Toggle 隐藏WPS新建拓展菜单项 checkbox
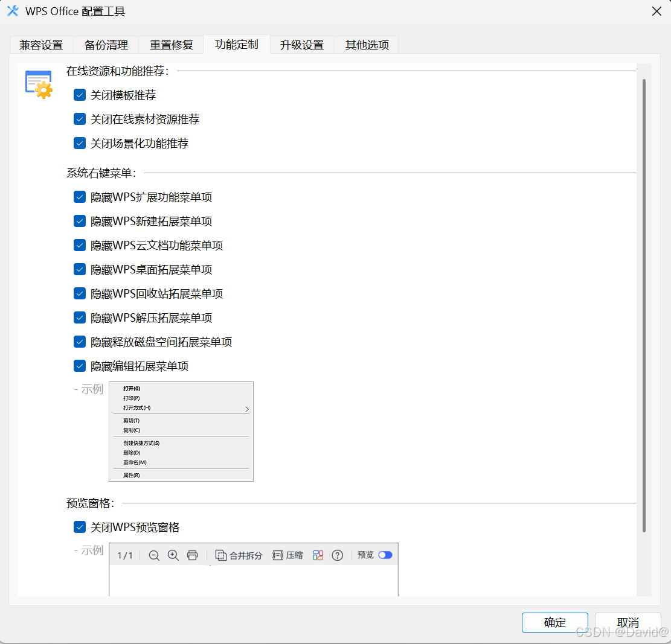 [x=80, y=221]
